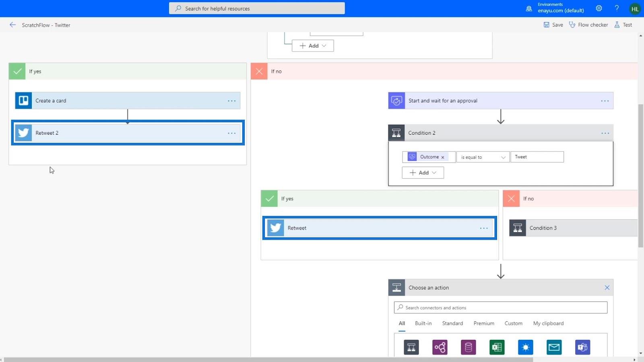
Task: Open the Create a card ellipsis menu
Action: pyautogui.click(x=232, y=101)
